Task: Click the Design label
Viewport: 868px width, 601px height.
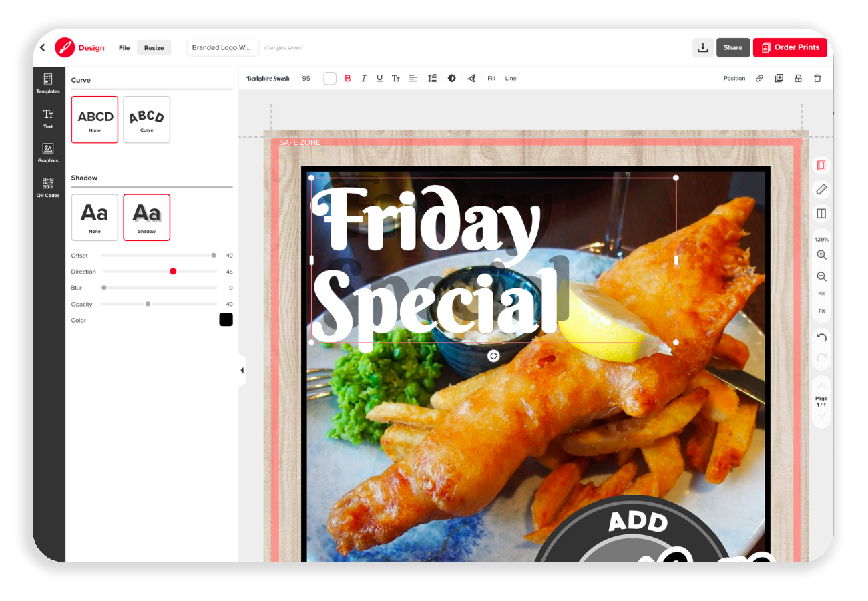Action: [x=91, y=48]
